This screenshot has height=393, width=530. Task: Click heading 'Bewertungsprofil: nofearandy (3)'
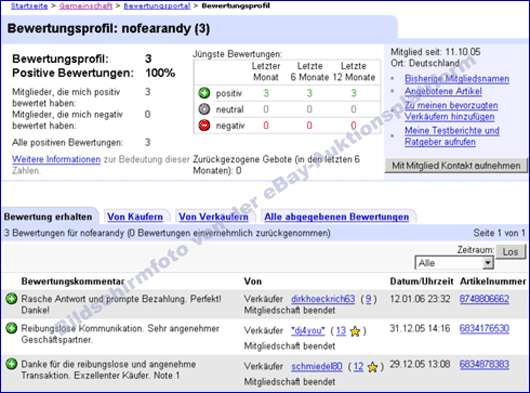point(109,28)
